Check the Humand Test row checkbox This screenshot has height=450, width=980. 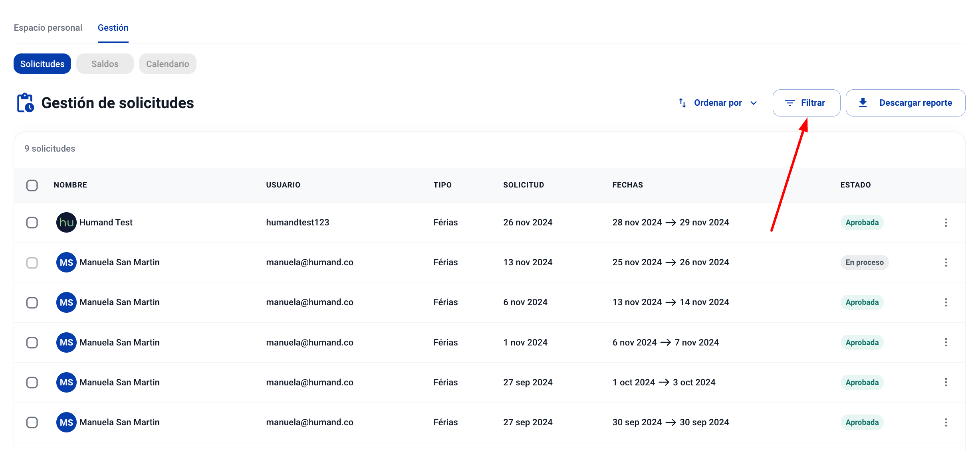[x=32, y=223]
